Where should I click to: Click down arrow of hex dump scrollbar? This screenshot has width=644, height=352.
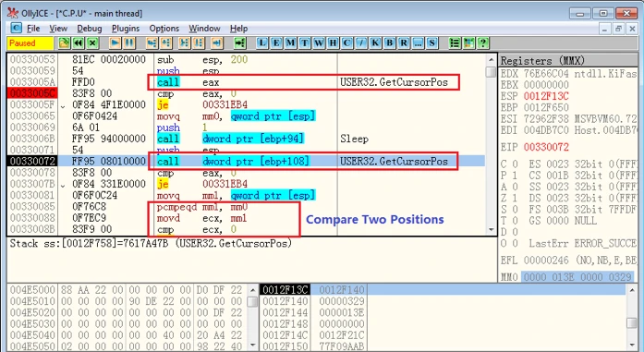[x=252, y=345]
